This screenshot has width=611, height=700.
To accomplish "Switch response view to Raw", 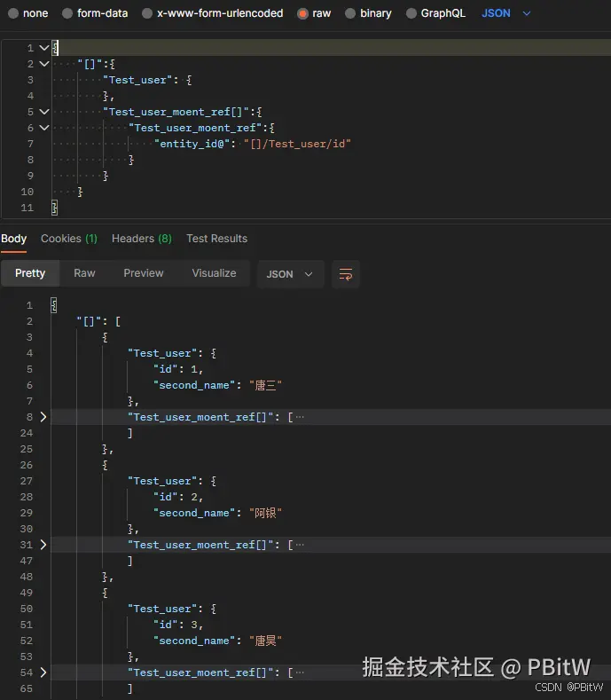I will (84, 273).
